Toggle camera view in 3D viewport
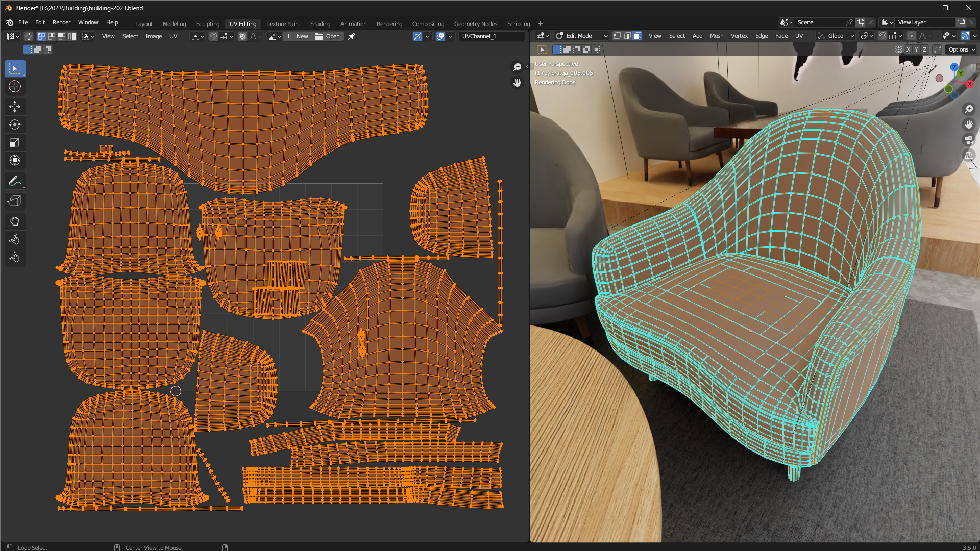 point(968,140)
